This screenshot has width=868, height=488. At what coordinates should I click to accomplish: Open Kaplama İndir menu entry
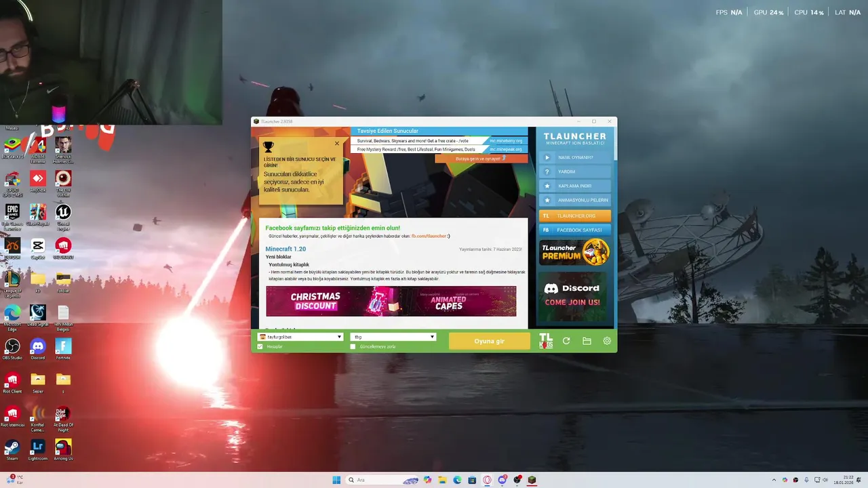click(x=575, y=186)
